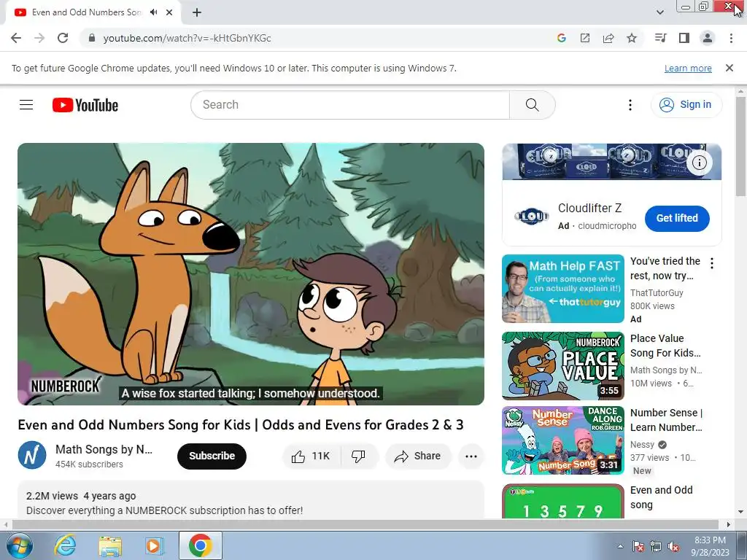This screenshot has width=747, height=560.
Task: Click the video player to pause
Action: click(251, 274)
